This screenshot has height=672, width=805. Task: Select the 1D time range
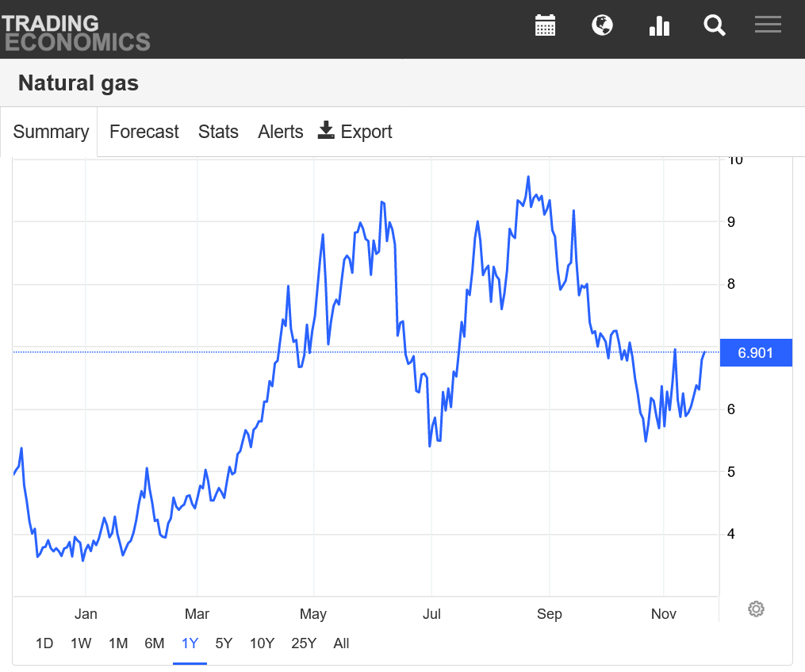pos(44,643)
